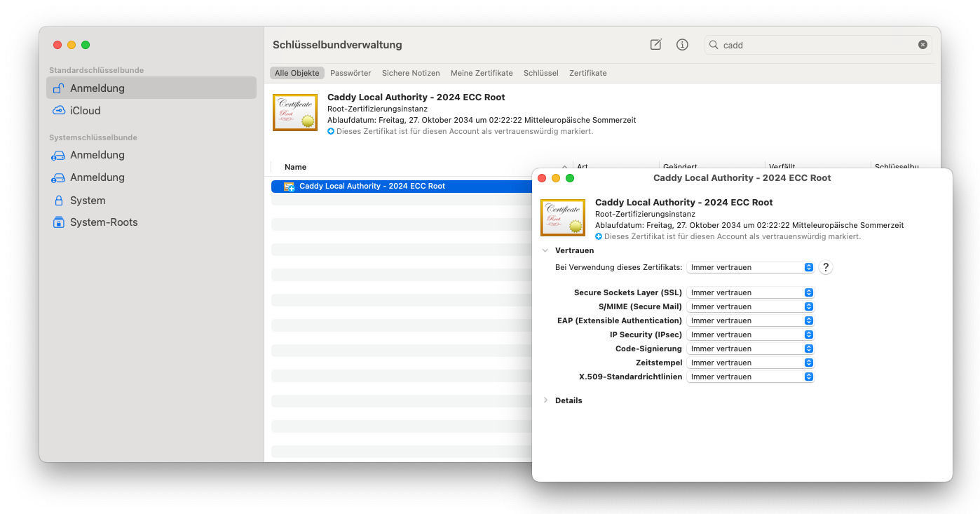980x514 pixels.
Task: Switch to Meine Zertifikate tab
Action: coord(482,73)
